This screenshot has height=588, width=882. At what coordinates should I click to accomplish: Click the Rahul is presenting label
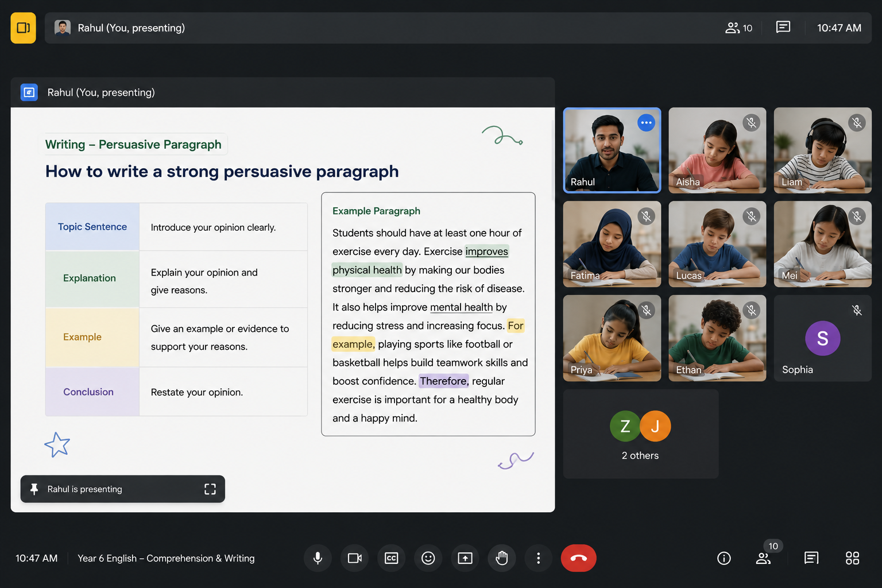(85, 489)
